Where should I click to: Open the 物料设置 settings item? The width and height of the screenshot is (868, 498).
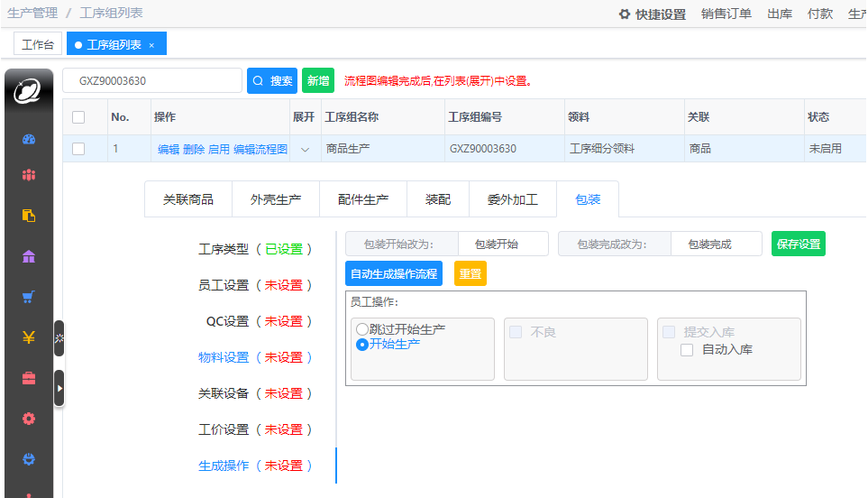pos(255,357)
